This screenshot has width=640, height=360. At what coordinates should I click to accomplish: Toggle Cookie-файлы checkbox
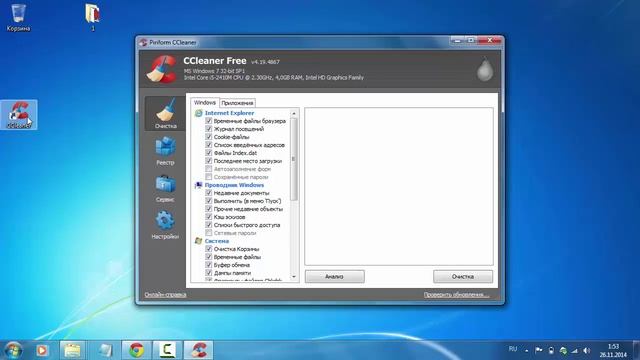[x=209, y=137]
